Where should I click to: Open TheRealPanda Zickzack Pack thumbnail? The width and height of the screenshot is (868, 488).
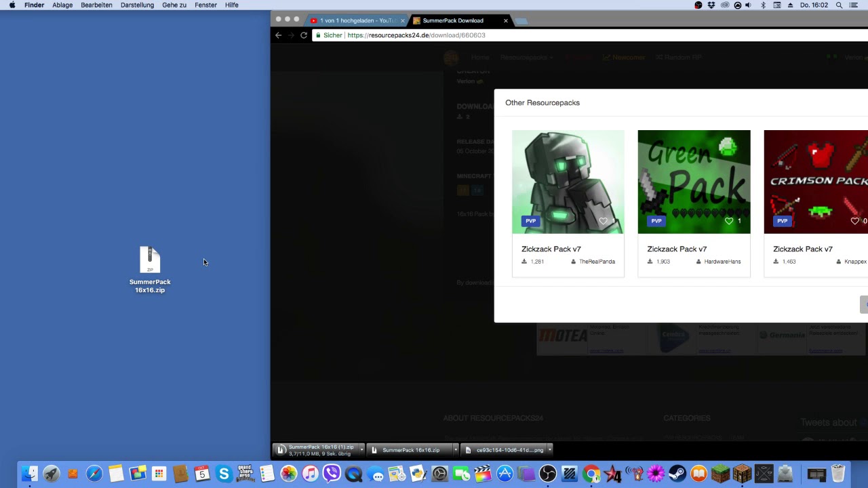point(568,182)
